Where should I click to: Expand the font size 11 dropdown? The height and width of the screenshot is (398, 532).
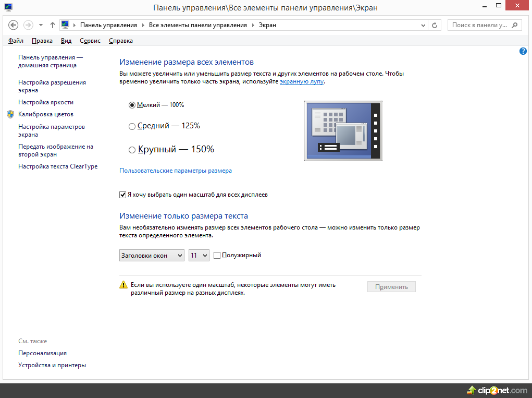(x=199, y=256)
